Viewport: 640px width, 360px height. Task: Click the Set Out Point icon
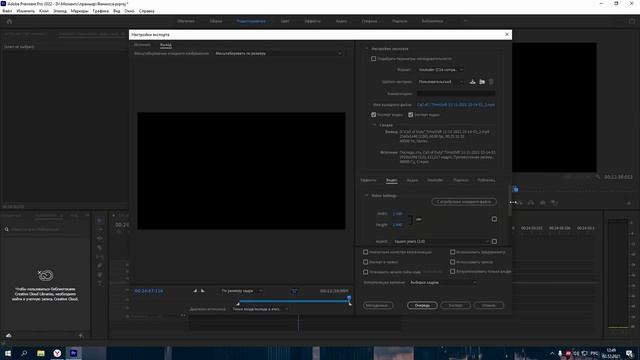(202, 291)
